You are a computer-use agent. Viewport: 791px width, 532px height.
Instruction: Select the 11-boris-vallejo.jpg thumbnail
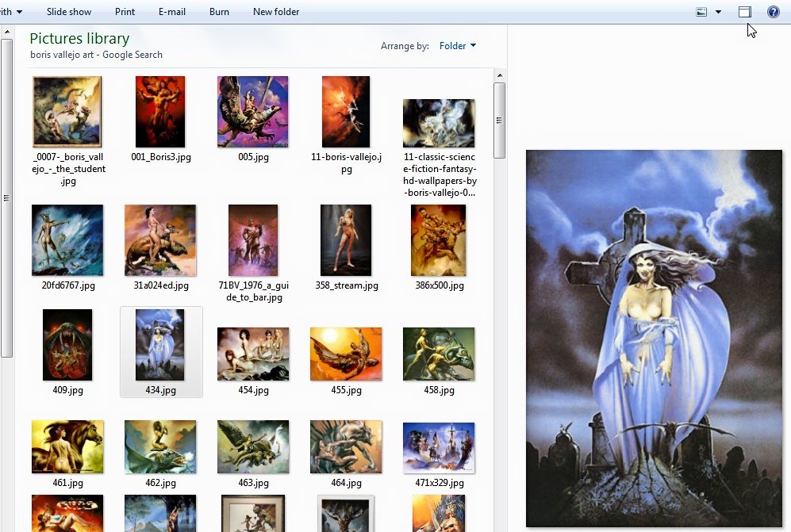(346, 112)
